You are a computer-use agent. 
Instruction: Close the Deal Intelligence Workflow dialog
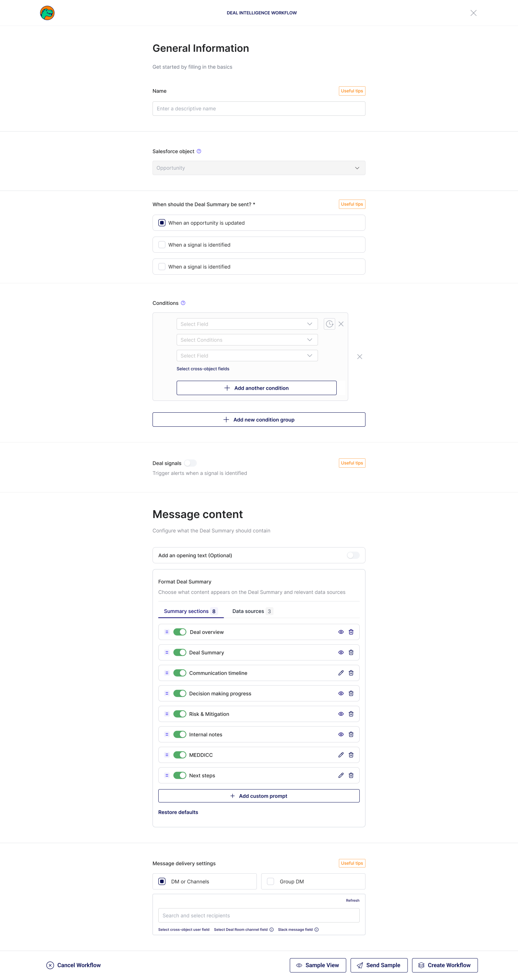click(x=473, y=13)
